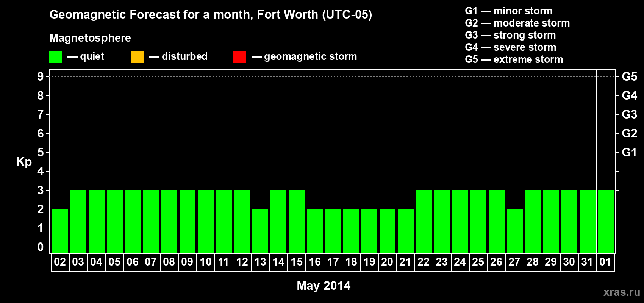
Task: Click the green bar for day 31
Action: point(588,221)
